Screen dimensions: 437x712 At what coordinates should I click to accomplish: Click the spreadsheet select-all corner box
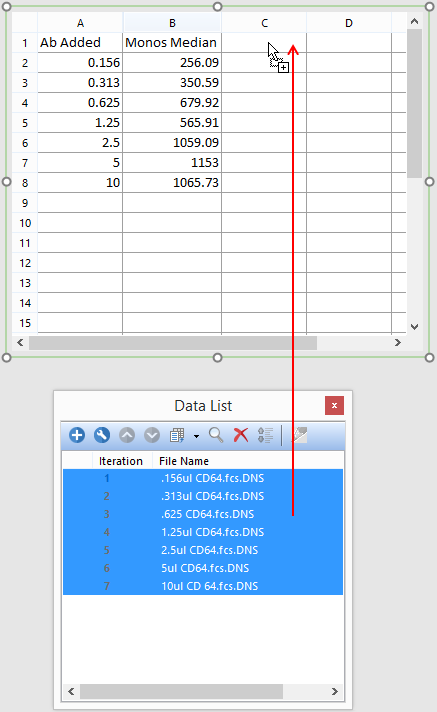point(25,23)
